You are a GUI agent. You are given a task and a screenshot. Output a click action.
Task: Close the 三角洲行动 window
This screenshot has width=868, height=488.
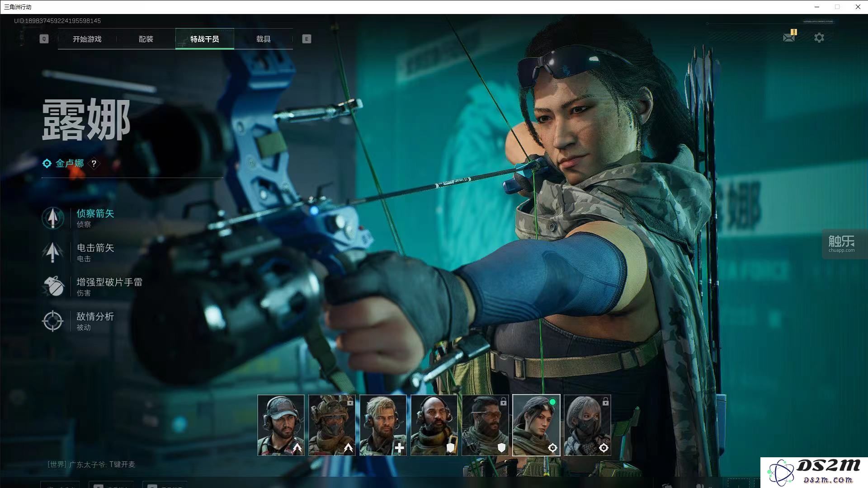click(x=858, y=7)
